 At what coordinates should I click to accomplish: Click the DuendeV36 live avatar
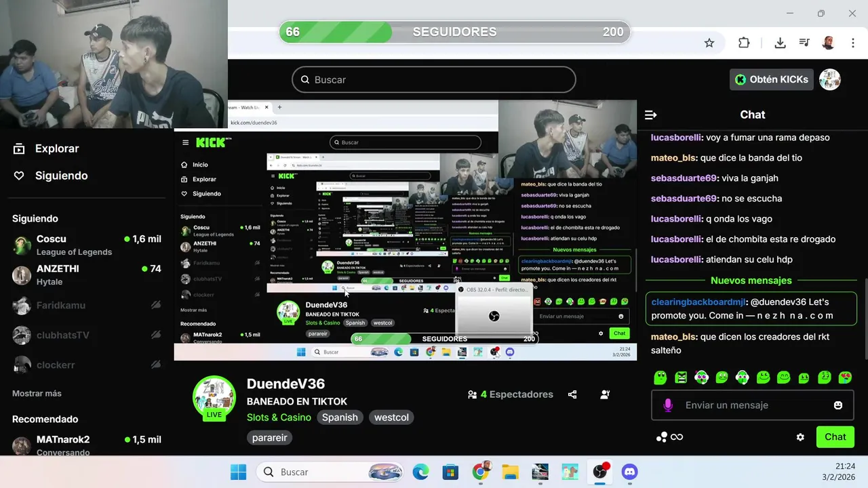click(214, 396)
